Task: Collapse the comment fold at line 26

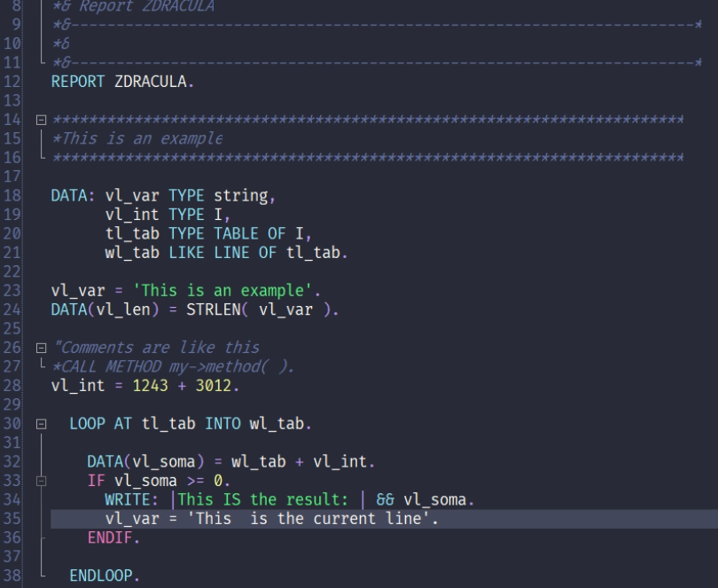Action: [x=41, y=349]
